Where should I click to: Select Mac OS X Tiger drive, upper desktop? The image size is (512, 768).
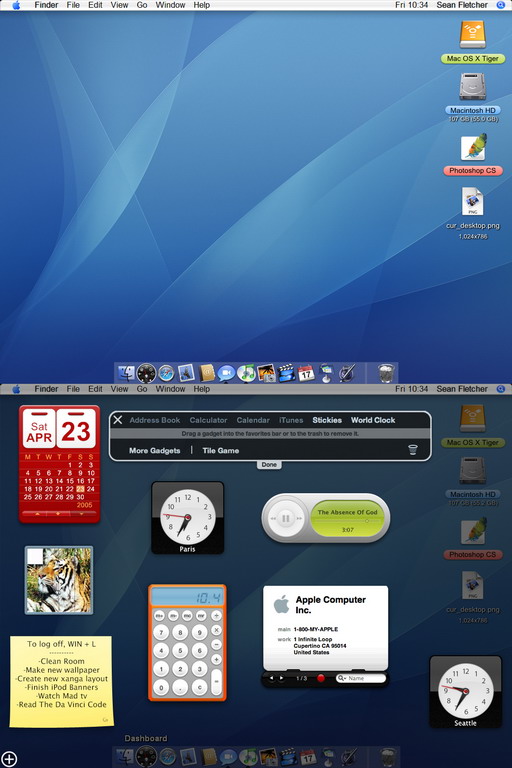[472, 35]
